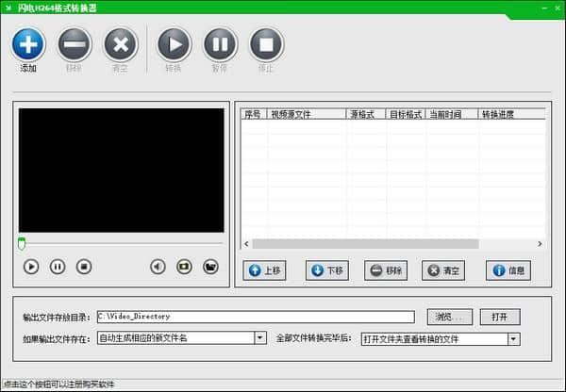Click the 上移 move-up button
Screen dimensions: 566x392
(x=264, y=270)
